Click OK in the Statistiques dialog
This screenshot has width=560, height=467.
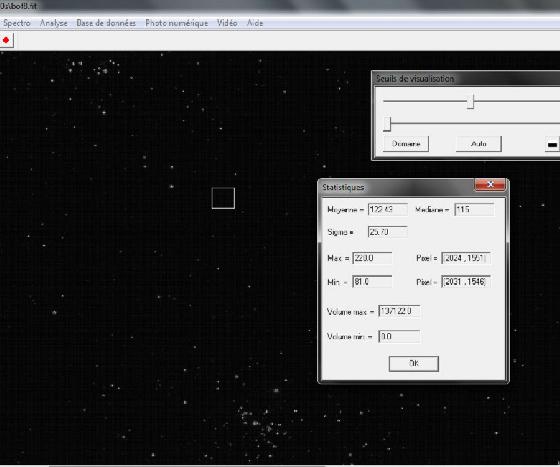414,364
